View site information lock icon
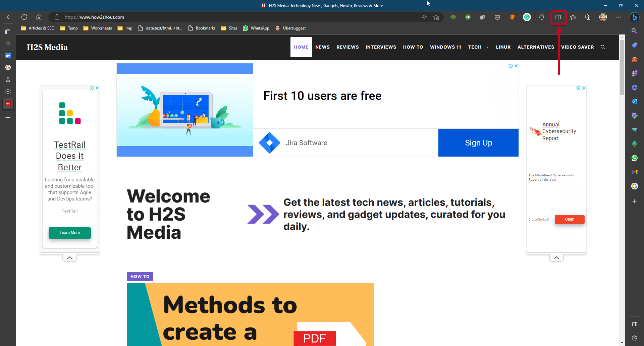644x346 pixels. coord(57,17)
